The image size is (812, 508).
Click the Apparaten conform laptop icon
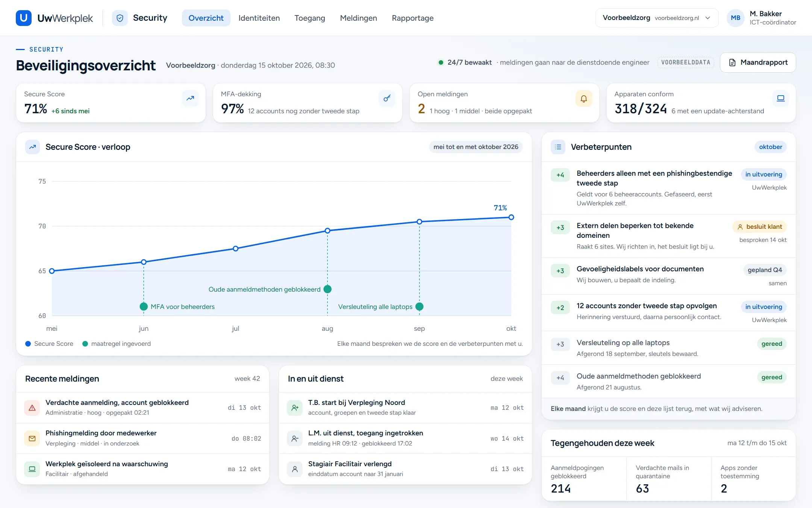pyautogui.click(x=780, y=98)
